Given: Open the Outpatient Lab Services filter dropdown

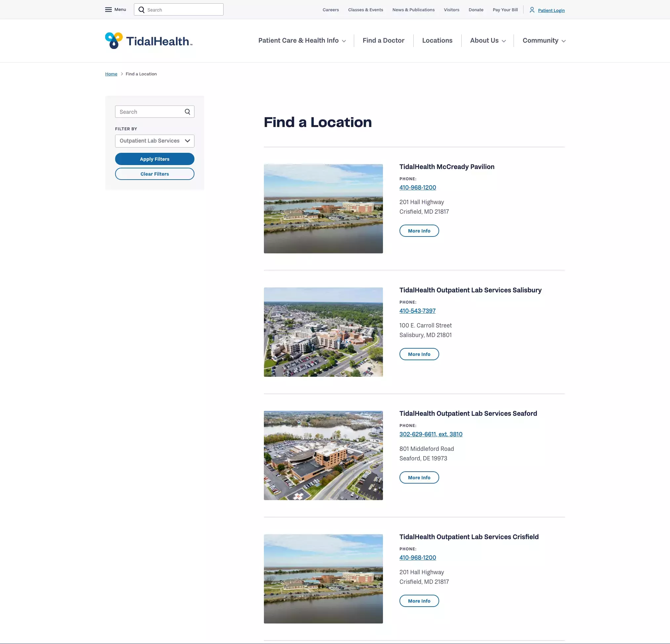Looking at the screenshot, I should pos(154,141).
